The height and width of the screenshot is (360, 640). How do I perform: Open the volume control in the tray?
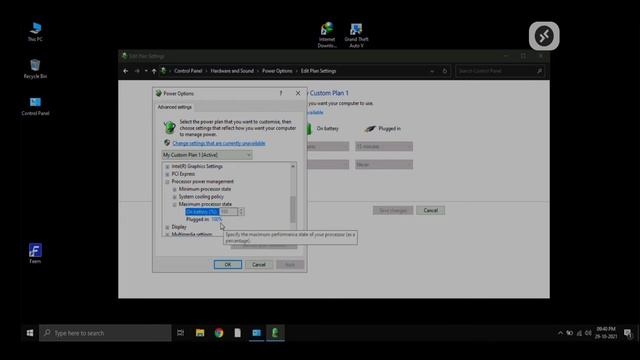click(x=588, y=333)
